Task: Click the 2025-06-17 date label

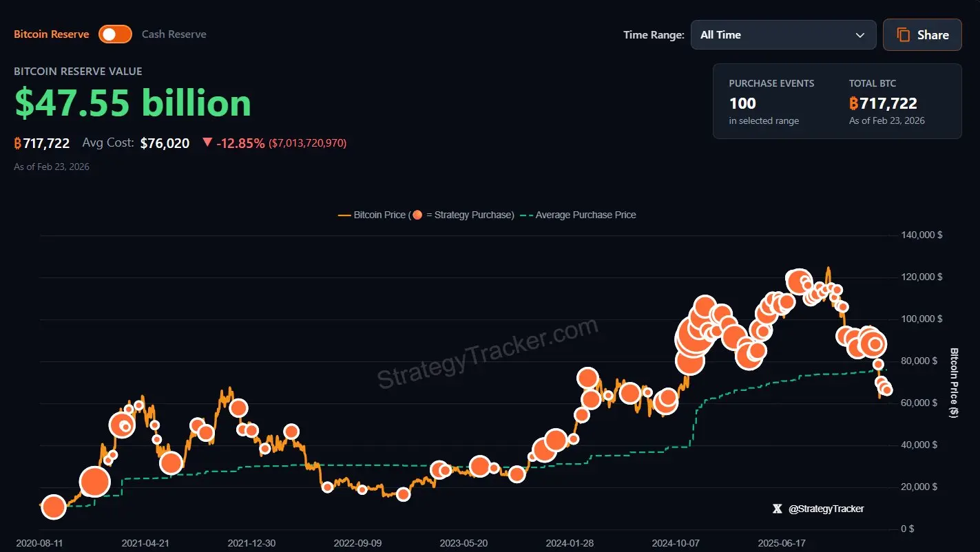Action: [x=782, y=543]
